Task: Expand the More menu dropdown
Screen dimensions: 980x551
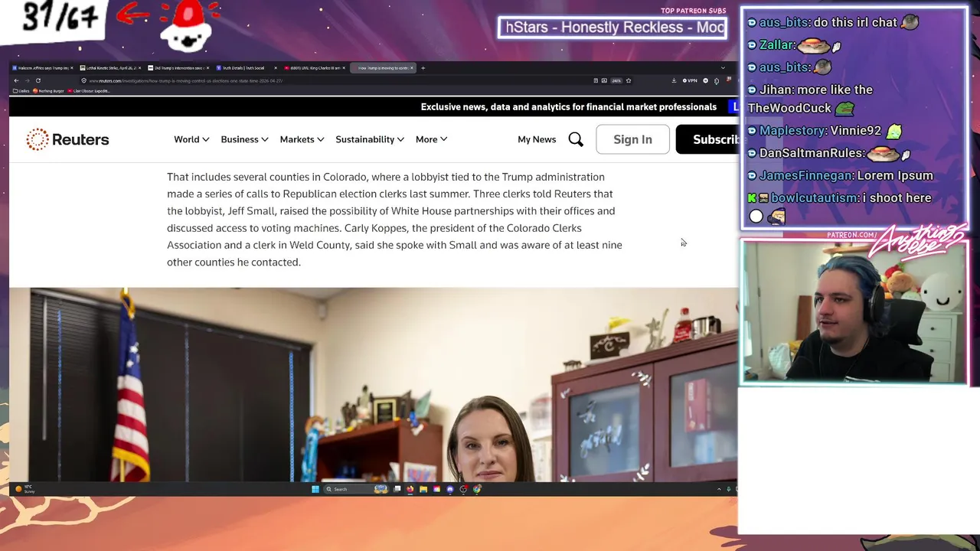Action: tap(432, 139)
